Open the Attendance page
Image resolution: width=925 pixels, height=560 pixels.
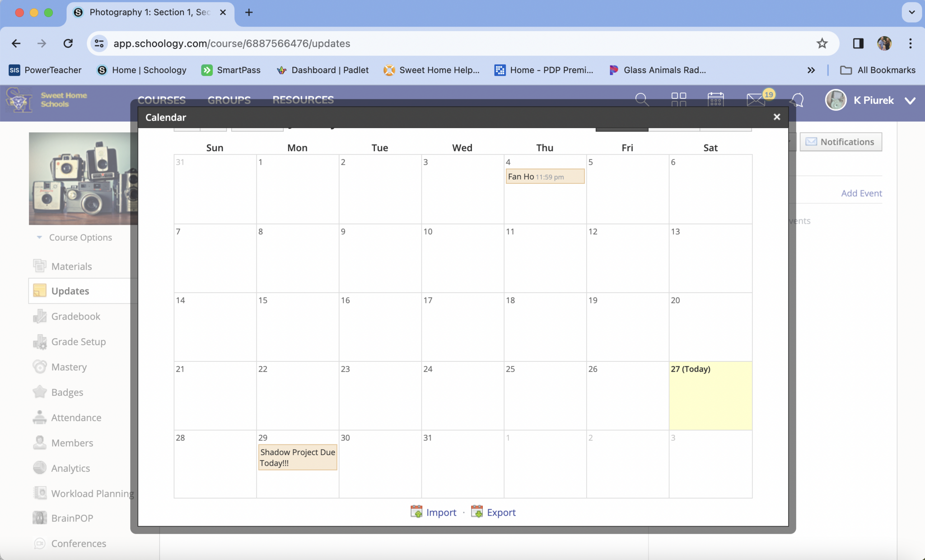[x=76, y=417]
